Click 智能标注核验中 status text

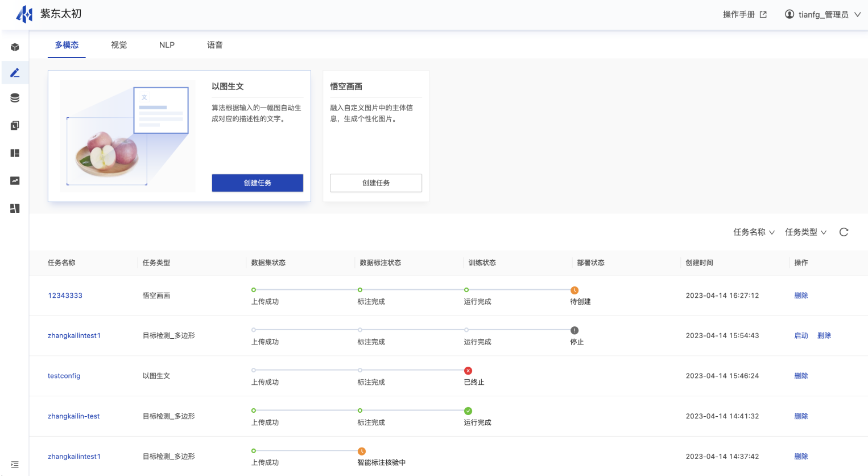pos(382,462)
